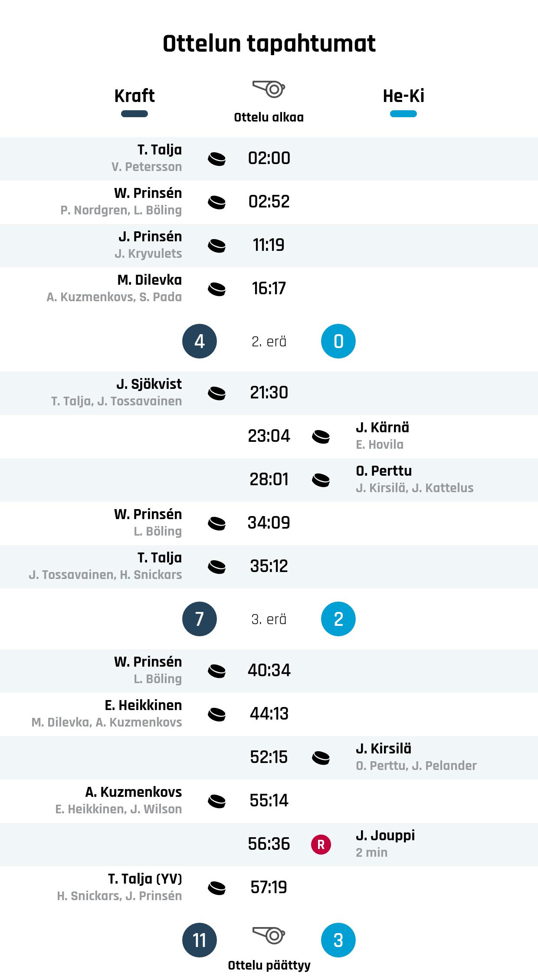This screenshot has width=538, height=980.
Task: Click the puck icon beside 52:15
Action: pos(321,758)
